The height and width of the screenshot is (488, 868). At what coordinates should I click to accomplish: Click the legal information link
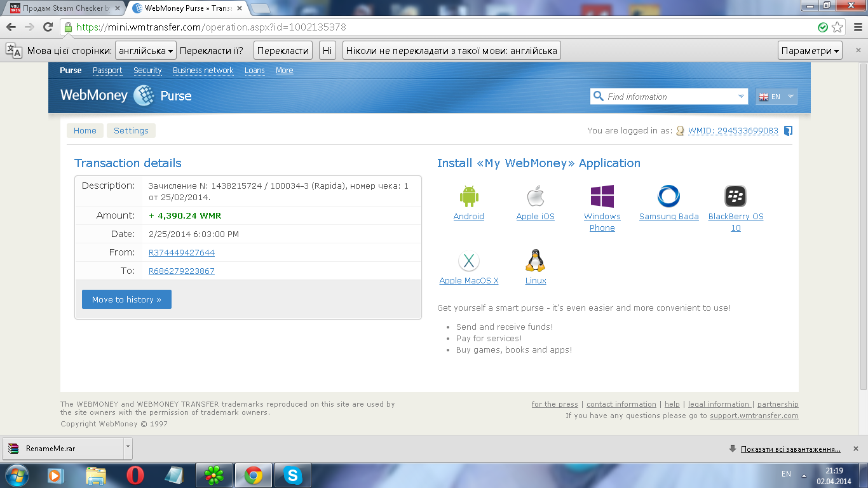pyautogui.click(x=719, y=404)
